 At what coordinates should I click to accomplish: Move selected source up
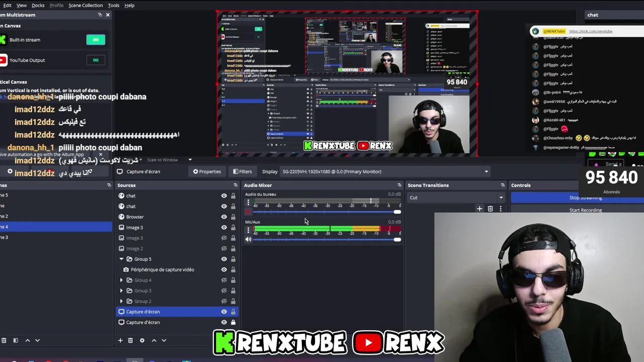154,340
